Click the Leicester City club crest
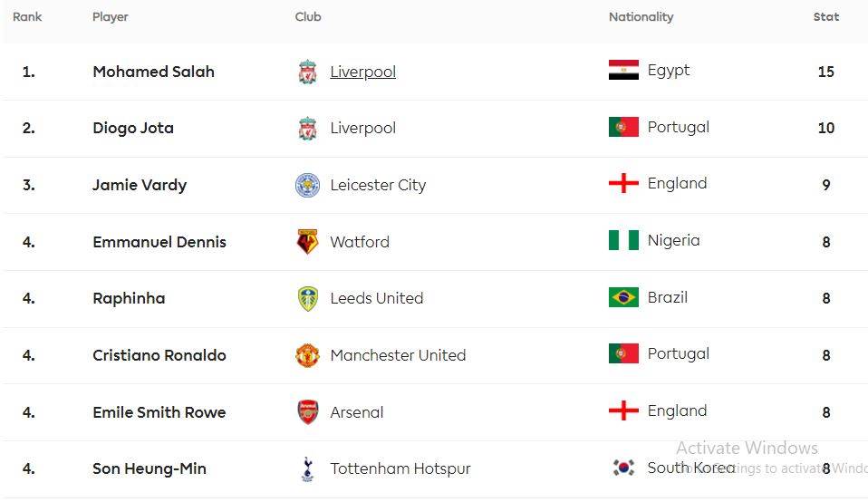Viewport: 868px width, 502px height. (x=307, y=185)
